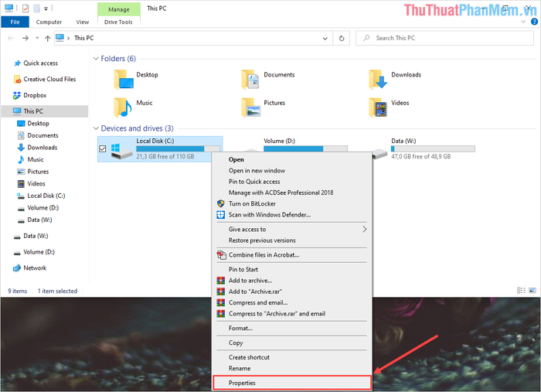
Task: Click the Creative Cloud Files icon in sidebar
Action: pyautogui.click(x=17, y=80)
